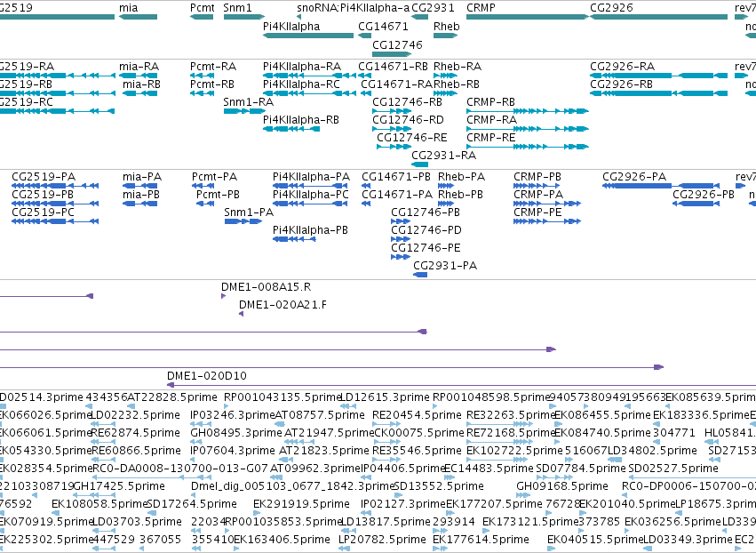Image resolution: width=756 pixels, height=553 pixels.
Task: Click the EK291919.5prime EST label
Action: pos(301,504)
